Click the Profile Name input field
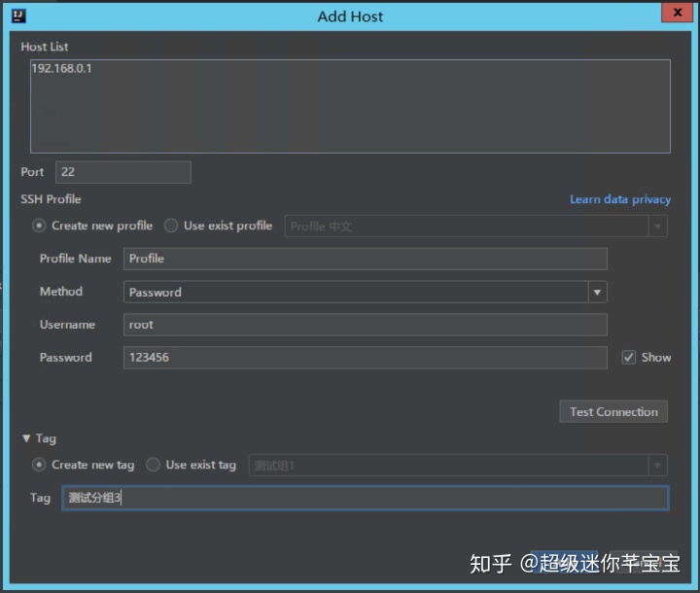 point(366,259)
